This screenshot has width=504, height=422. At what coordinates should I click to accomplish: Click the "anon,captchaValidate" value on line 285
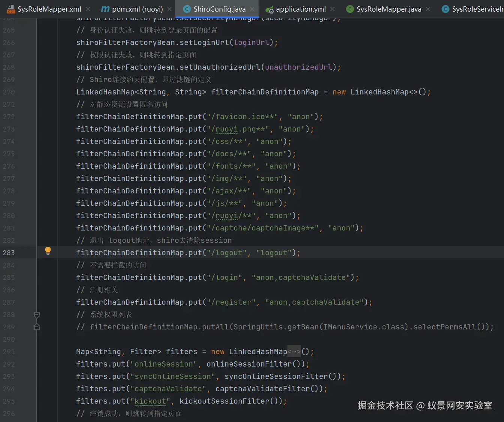pos(301,277)
